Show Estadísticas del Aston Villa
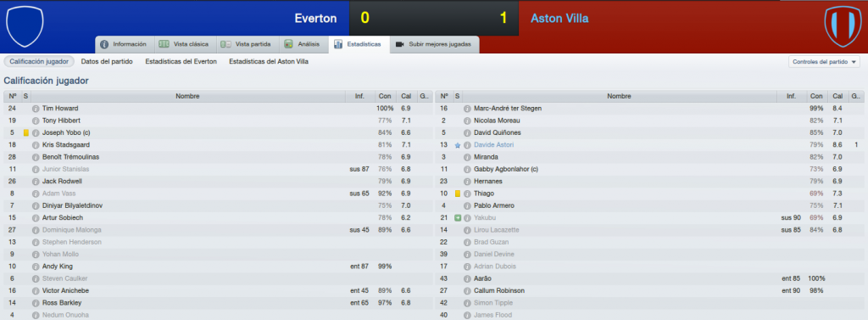The height and width of the screenshot is (320, 868). coord(269,62)
